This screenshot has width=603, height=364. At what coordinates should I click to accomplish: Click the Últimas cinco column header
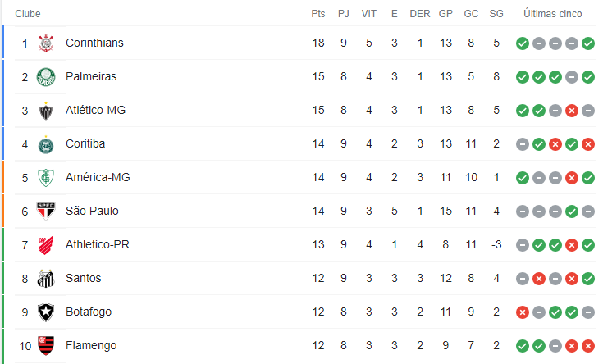(x=553, y=14)
